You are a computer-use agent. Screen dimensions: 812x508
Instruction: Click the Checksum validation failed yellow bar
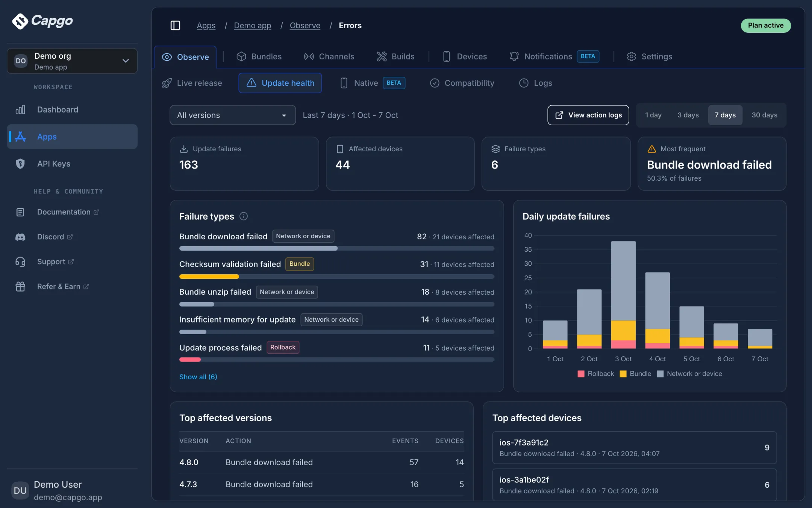click(x=209, y=277)
